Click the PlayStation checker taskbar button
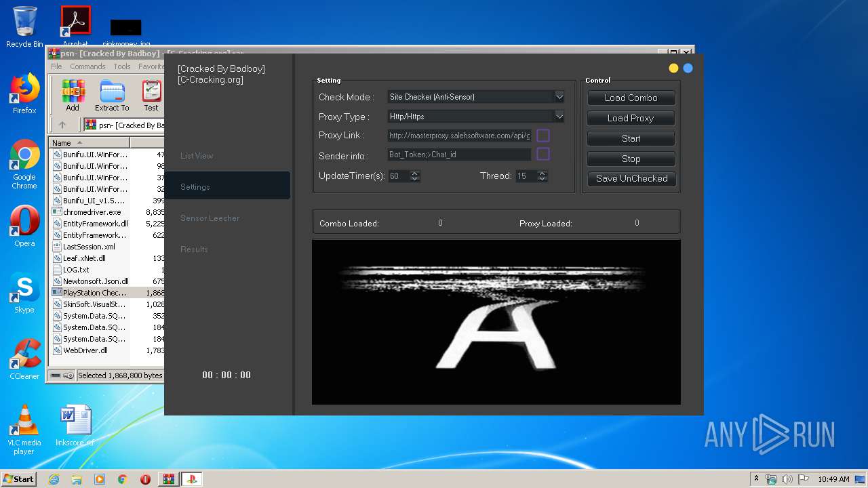 191,479
